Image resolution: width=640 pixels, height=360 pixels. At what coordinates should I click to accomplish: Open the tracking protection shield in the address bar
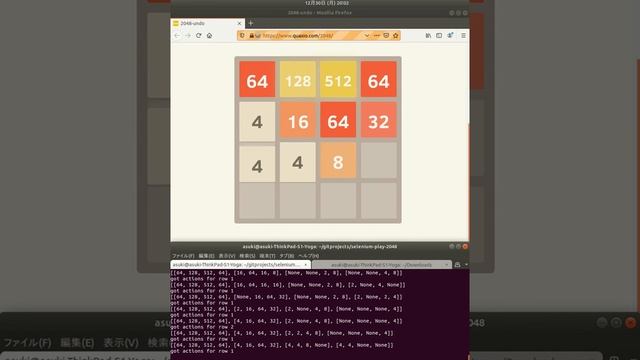tap(242, 36)
